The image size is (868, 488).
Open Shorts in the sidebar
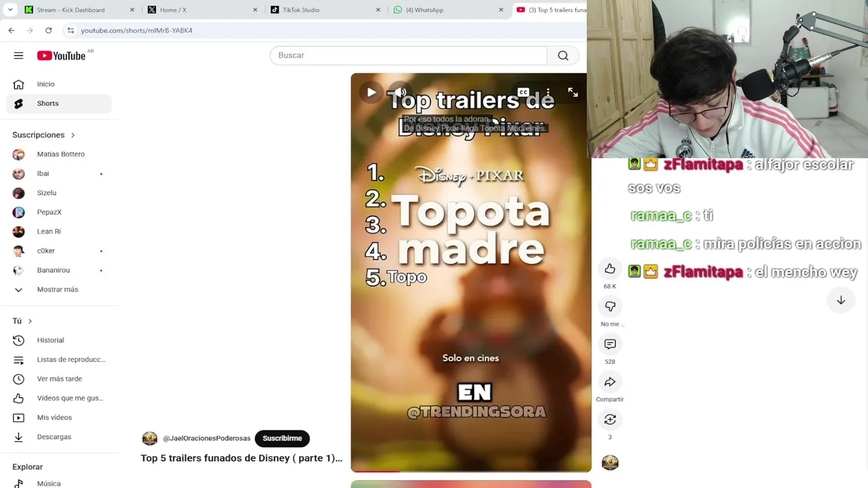click(x=59, y=104)
